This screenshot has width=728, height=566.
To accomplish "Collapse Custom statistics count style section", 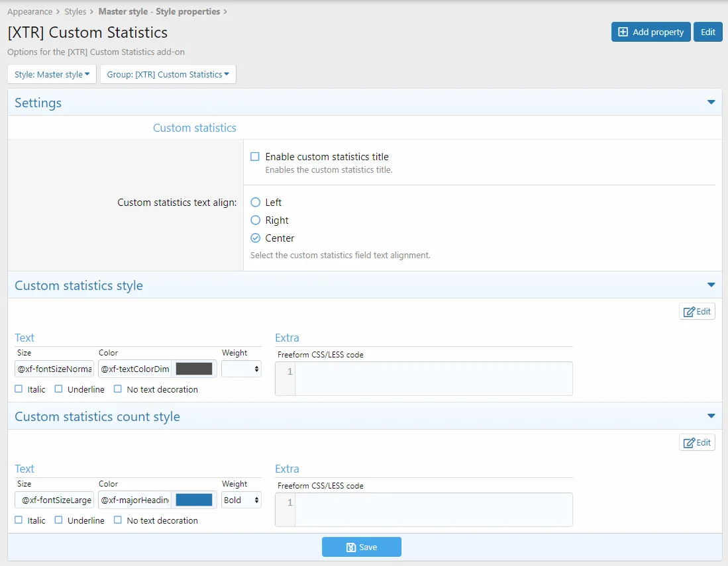I will click(711, 416).
